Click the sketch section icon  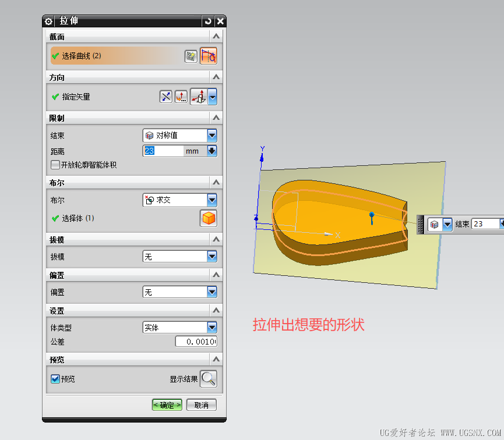click(191, 56)
